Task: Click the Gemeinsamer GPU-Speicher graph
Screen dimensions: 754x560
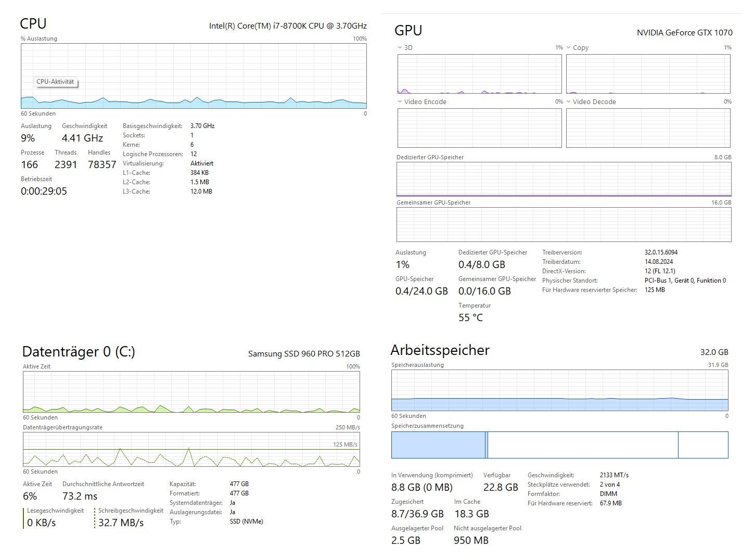Action: pos(564,224)
